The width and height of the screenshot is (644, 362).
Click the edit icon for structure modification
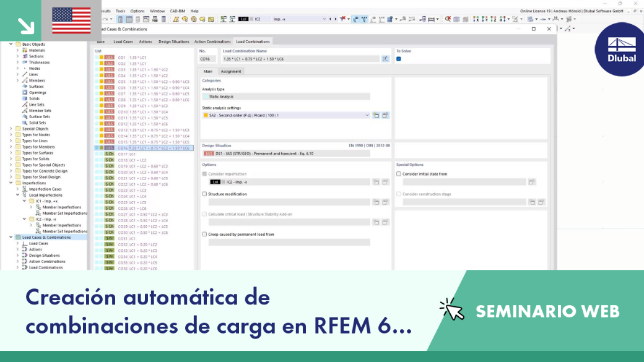[385, 202]
